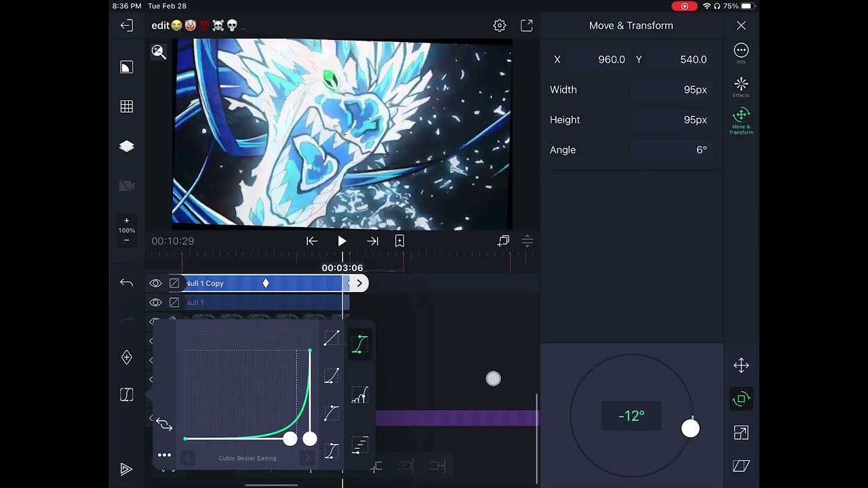Screen dimensions: 868x488
Task: Hide the Null 1 Copy layer
Action: [x=155, y=283]
